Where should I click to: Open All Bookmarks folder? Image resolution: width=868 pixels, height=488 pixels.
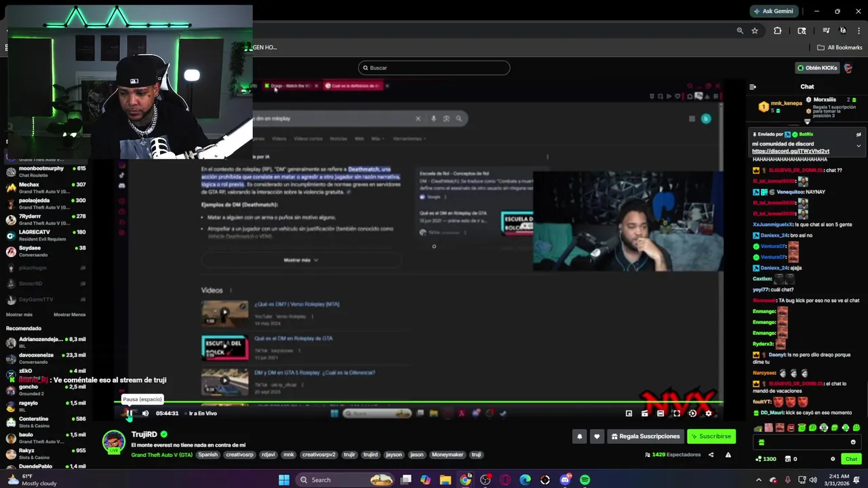[840, 47]
